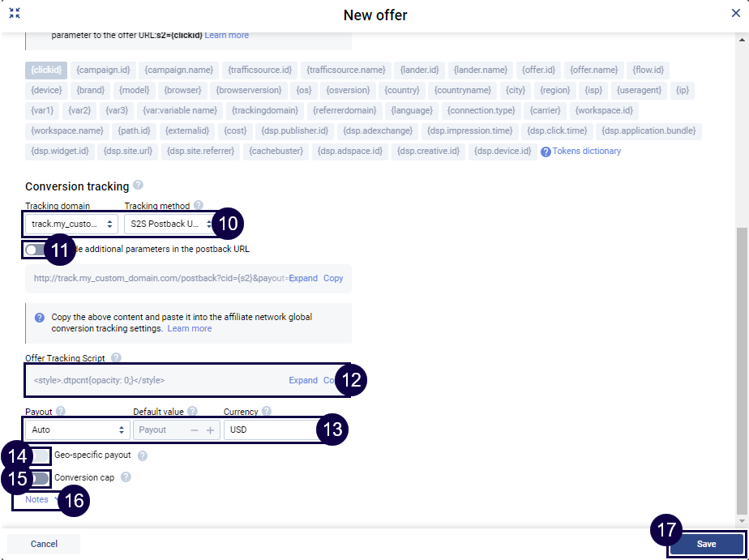Click the collapse dialog icon at top left

[15, 14]
